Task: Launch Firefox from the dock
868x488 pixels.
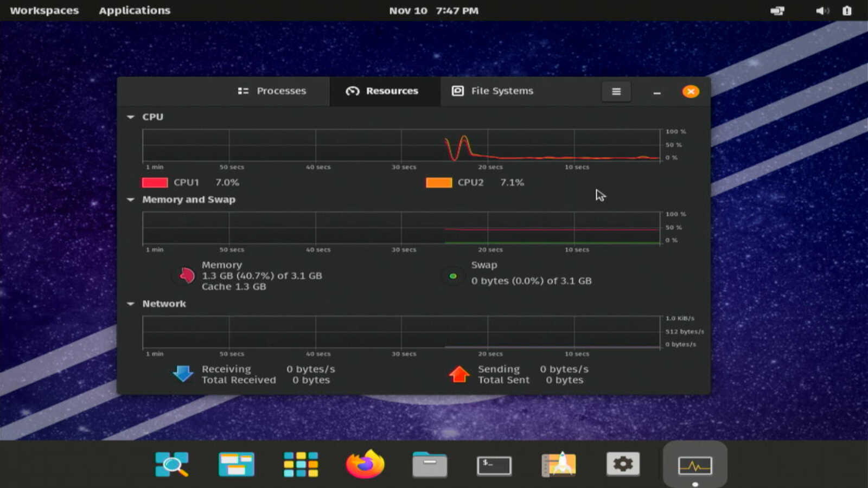Action: (365, 464)
